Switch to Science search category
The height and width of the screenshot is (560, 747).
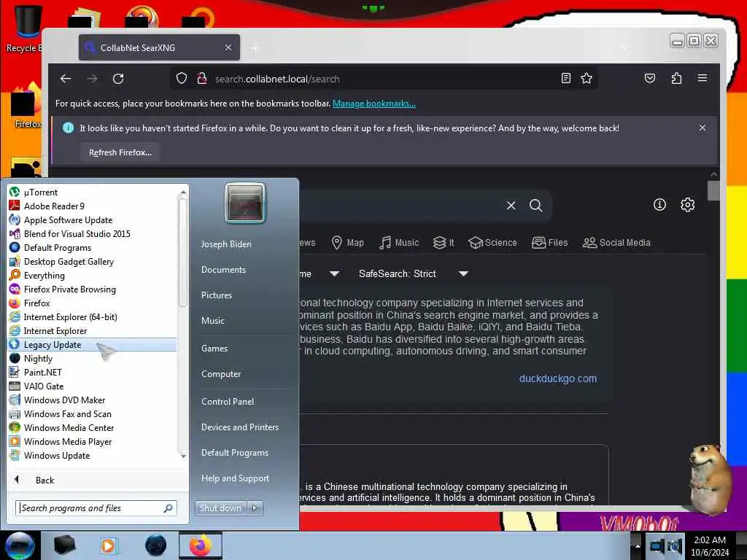(x=492, y=242)
